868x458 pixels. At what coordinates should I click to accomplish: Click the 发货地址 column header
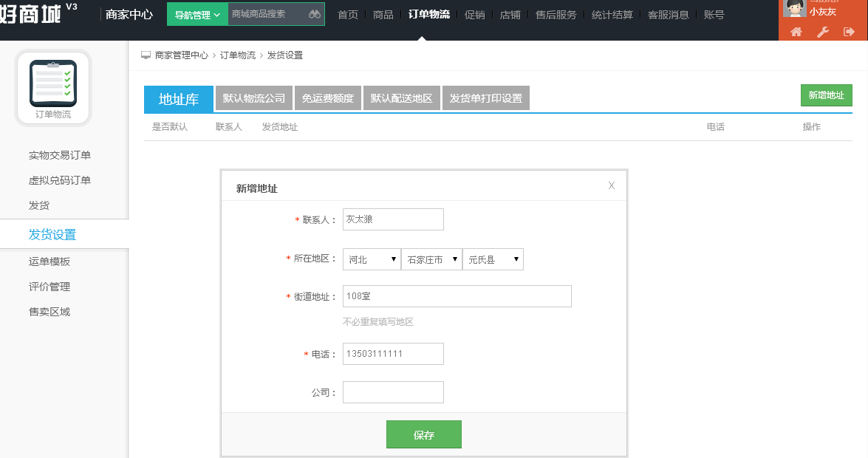(x=279, y=127)
